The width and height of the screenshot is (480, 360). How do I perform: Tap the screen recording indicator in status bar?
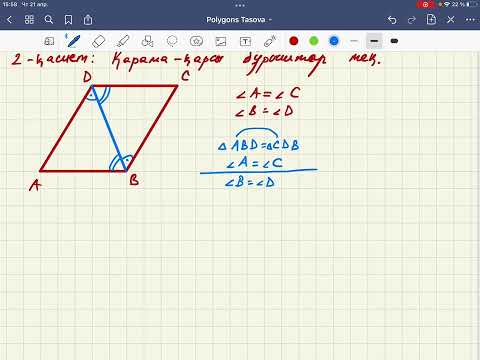coord(425,5)
